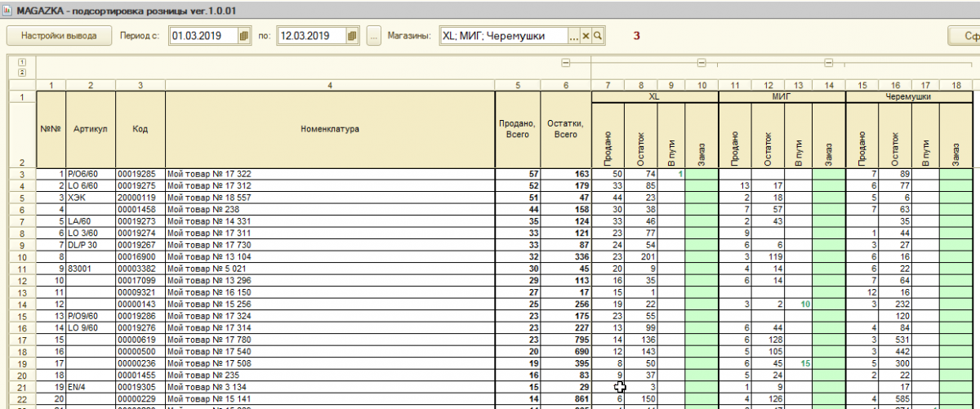This screenshot has width=980, height=409.
Task: Select cell Мой товар № 17 322
Action: tap(330, 174)
